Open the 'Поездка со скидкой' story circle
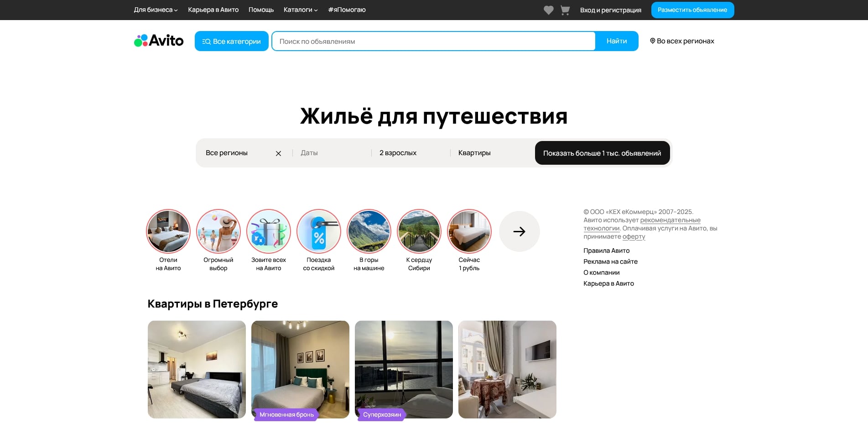868x423 pixels. click(x=318, y=231)
